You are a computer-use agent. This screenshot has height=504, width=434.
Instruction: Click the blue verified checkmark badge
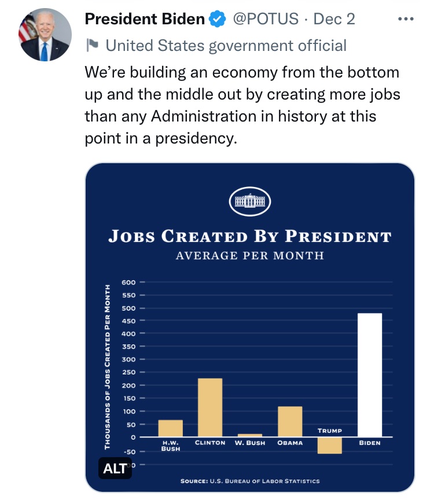tap(218, 19)
